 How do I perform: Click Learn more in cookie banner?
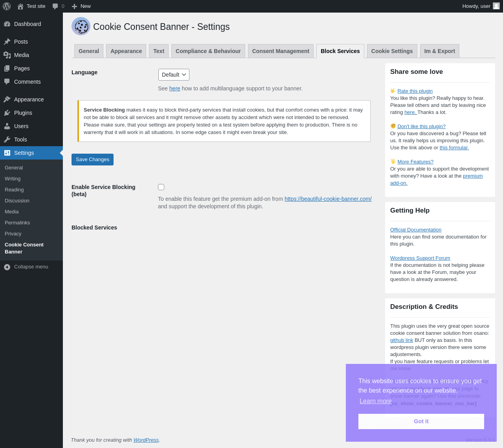tap(376, 401)
